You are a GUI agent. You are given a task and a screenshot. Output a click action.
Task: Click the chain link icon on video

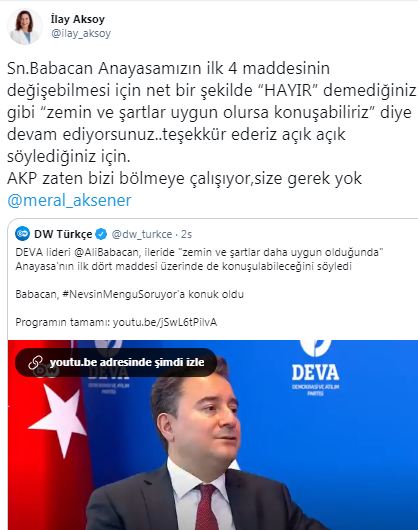[x=35, y=362]
